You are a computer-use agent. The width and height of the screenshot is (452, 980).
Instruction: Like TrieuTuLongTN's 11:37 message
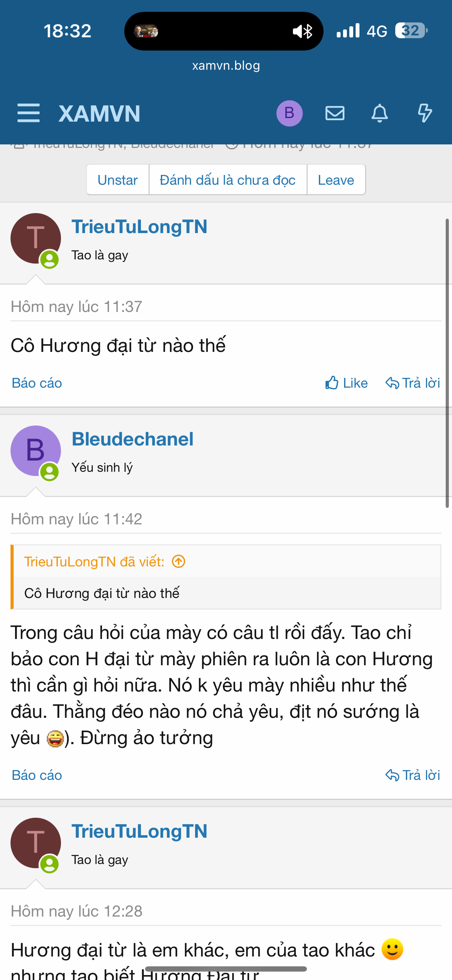(x=347, y=383)
